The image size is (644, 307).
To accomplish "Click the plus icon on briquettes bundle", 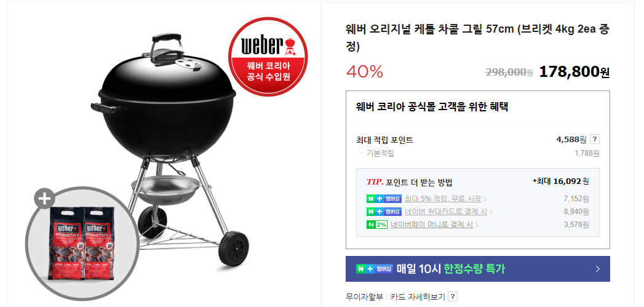I will coord(44,199).
